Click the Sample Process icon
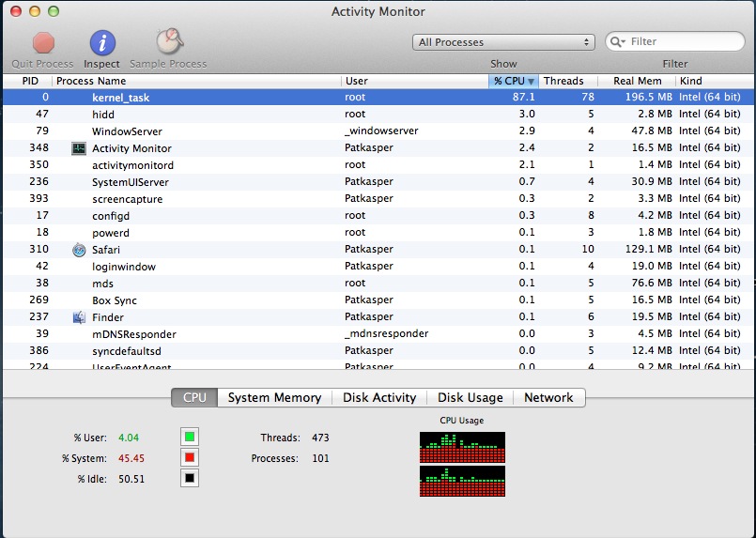The image size is (756, 538). point(169,41)
